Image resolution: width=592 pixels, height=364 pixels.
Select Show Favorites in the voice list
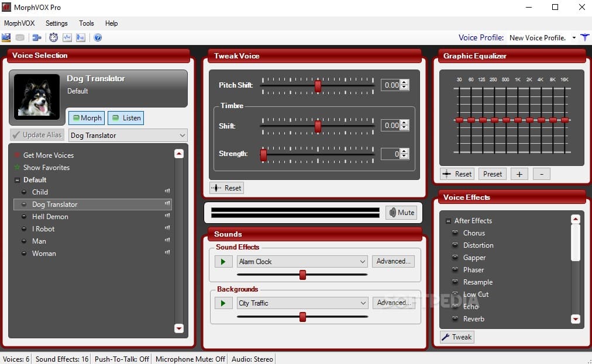(46, 168)
